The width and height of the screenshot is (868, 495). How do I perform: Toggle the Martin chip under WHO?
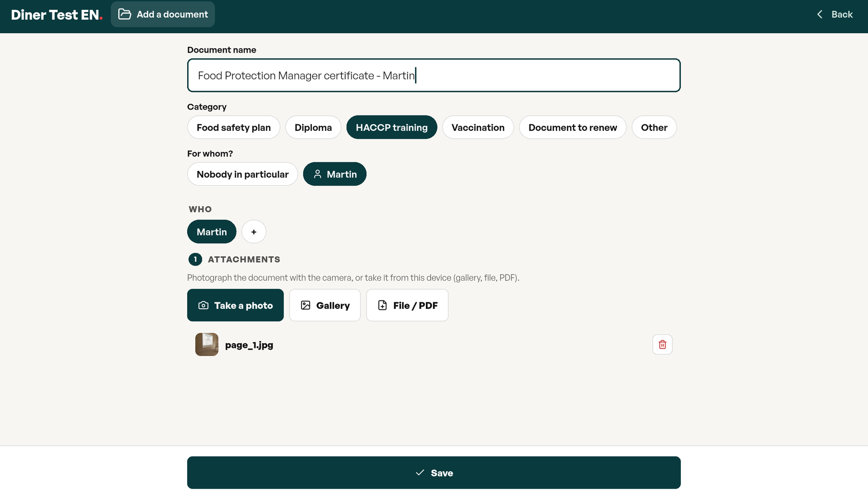tap(212, 232)
